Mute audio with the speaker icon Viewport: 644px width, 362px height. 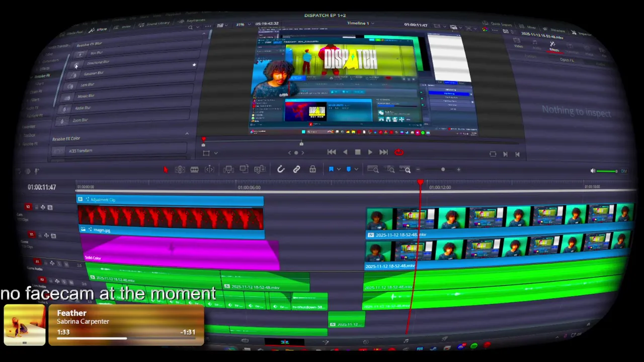pyautogui.click(x=593, y=171)
